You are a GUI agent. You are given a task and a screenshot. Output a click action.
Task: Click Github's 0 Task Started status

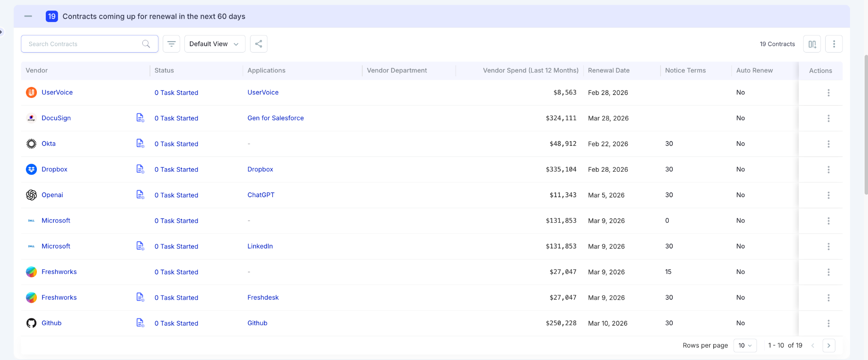(176, 324)
